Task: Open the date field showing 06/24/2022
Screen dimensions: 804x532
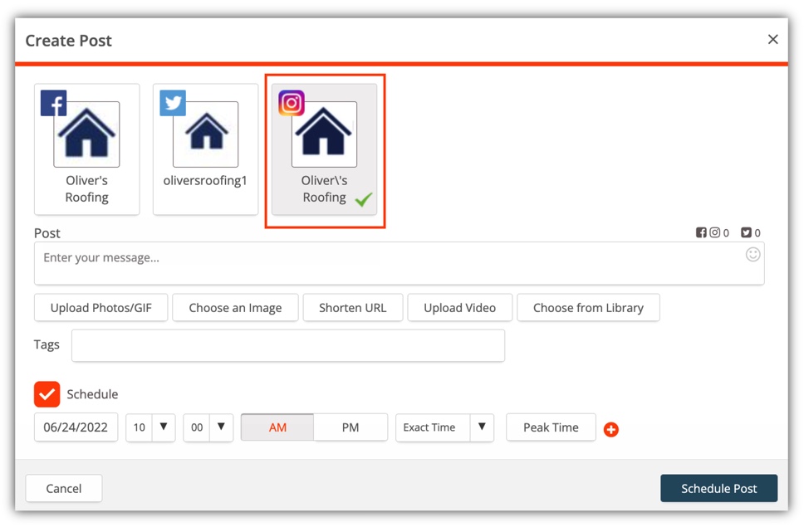Action: (76, 427)
